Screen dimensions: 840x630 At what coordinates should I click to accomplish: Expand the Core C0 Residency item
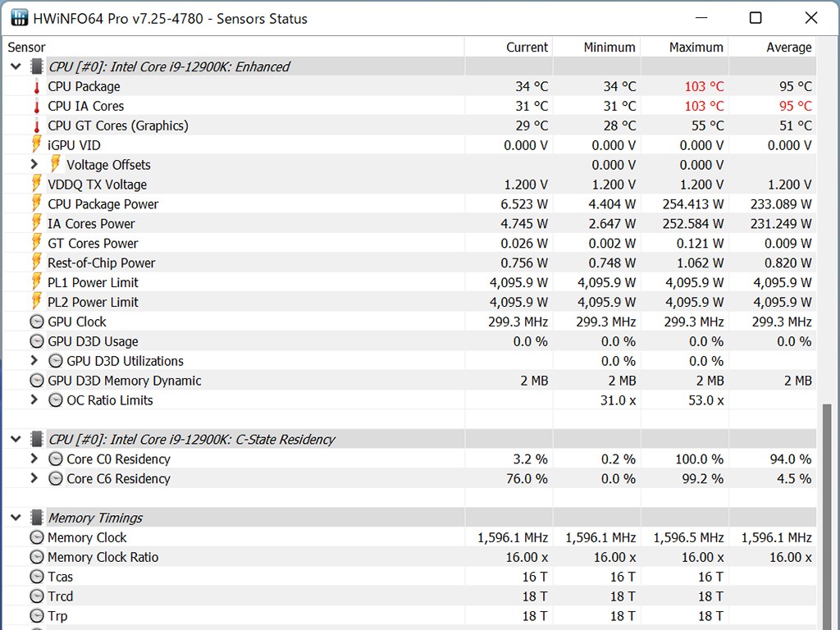[34, 459]
